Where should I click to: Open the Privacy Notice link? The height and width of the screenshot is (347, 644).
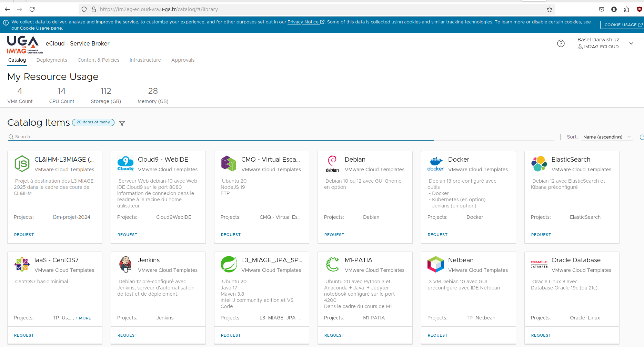(303, 22)
